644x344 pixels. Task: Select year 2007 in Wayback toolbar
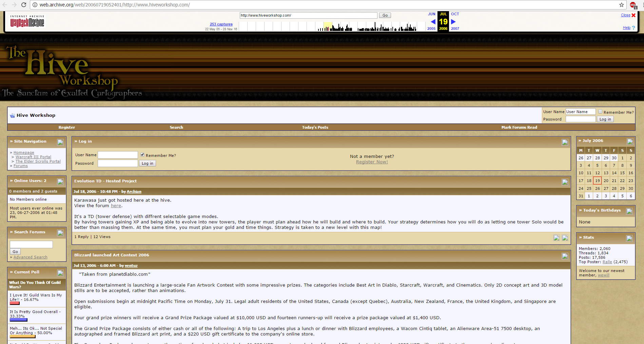[455, 29]
